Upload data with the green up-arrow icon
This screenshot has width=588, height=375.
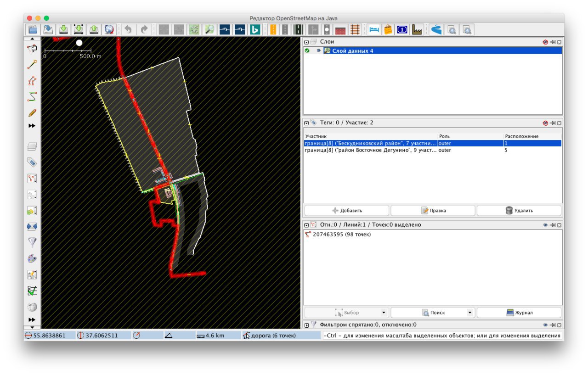pyautogui.click(x=94, y=30)
